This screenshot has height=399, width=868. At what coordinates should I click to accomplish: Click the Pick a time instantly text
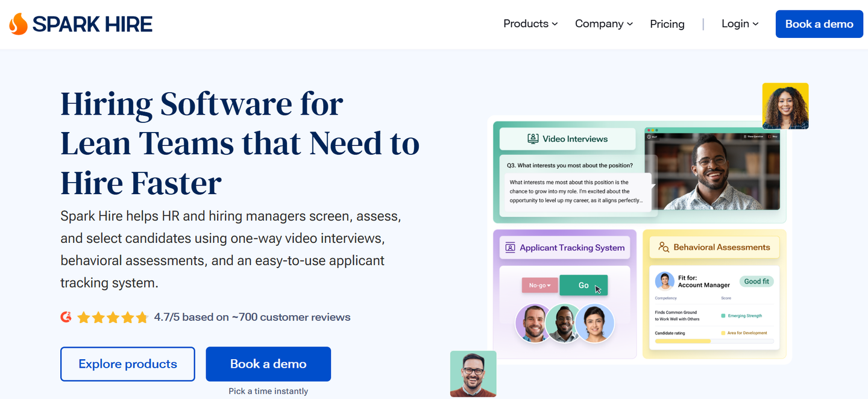[x=268, y=391]
